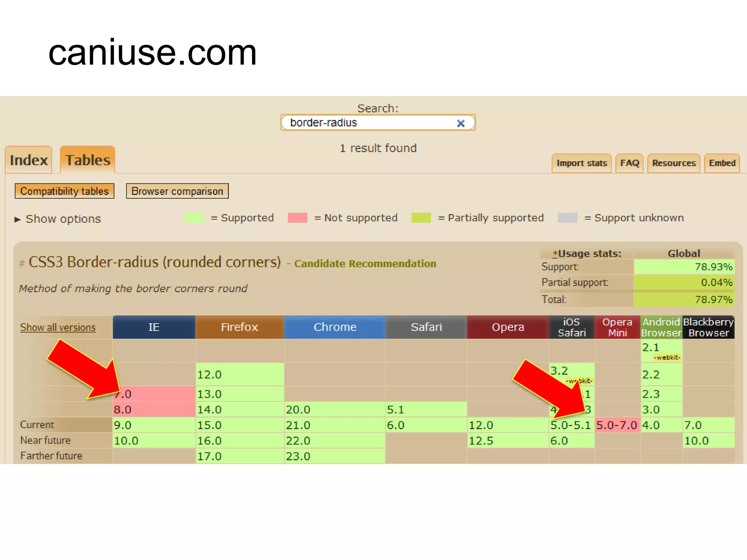Image resolution: width=747 pixels, height=560 pixels.
Task: Click the Blackberry Browser 7.0 cell
Action: (x=708, y=425)
